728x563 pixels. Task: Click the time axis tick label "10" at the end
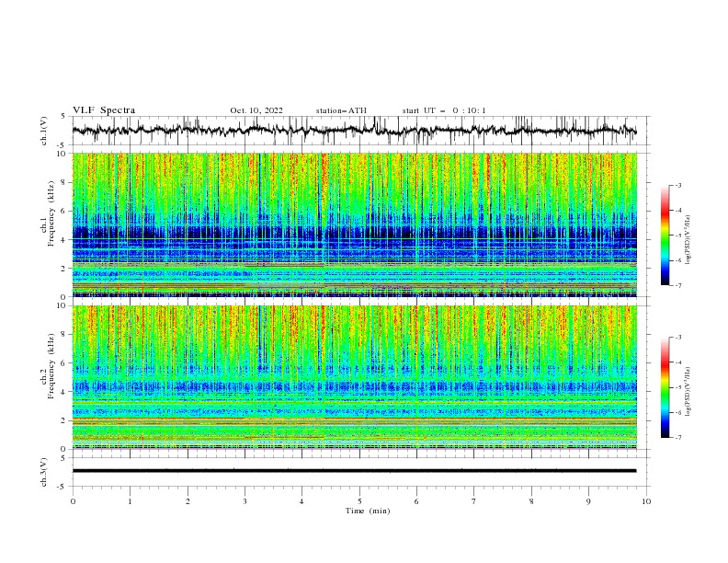click(x=646, y=501)
